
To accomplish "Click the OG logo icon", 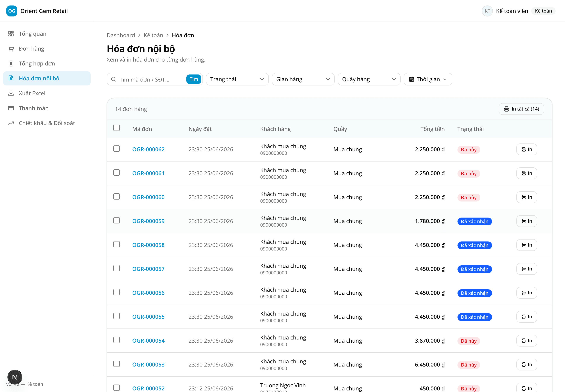I will coord(12,11).
